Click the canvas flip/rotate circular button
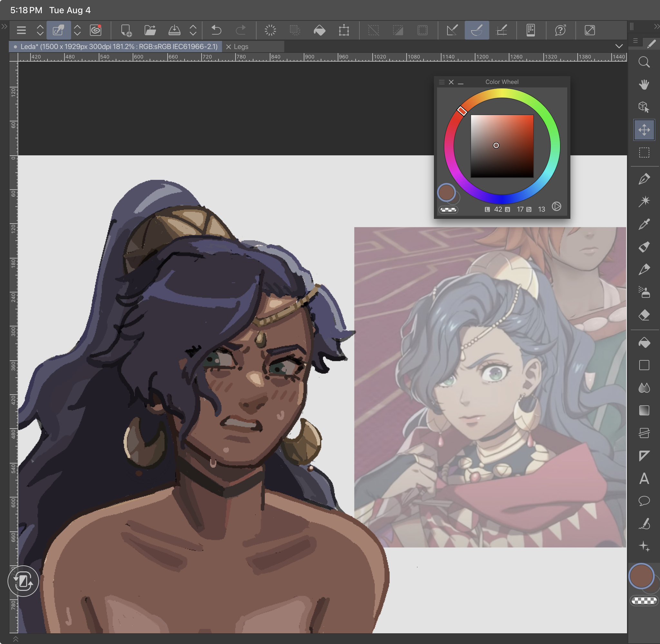This screenshot has width=660, height=644. pyautogui.click(x=23, y=581)
